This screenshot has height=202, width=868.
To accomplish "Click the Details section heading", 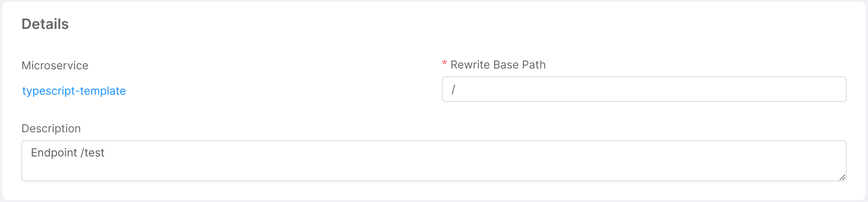I will click(x=45, y=24).
